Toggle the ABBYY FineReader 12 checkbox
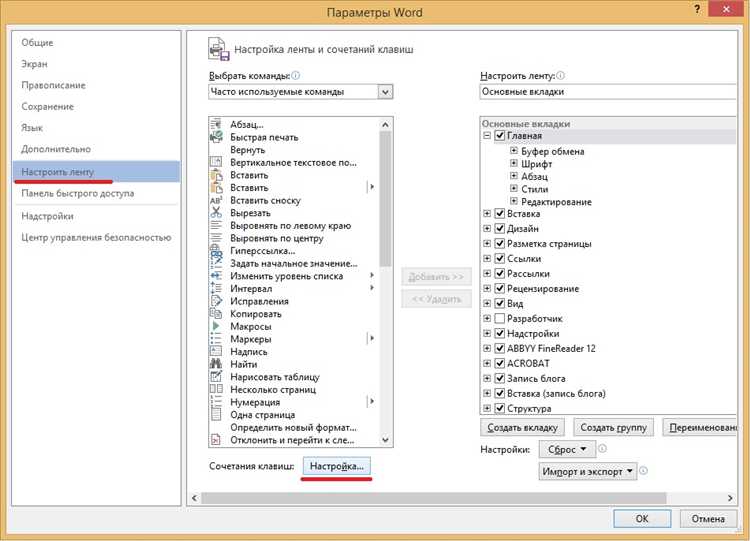750x541 pixels. 499,348
